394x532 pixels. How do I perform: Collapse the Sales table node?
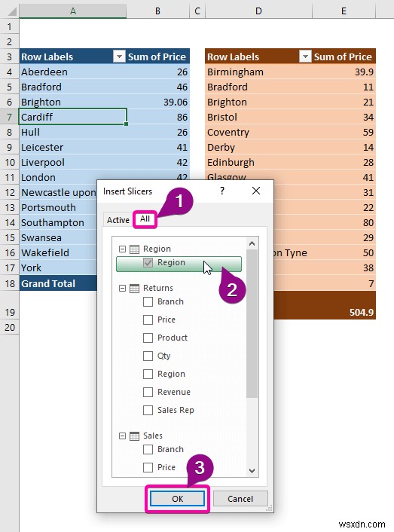[x=122, y=436]
